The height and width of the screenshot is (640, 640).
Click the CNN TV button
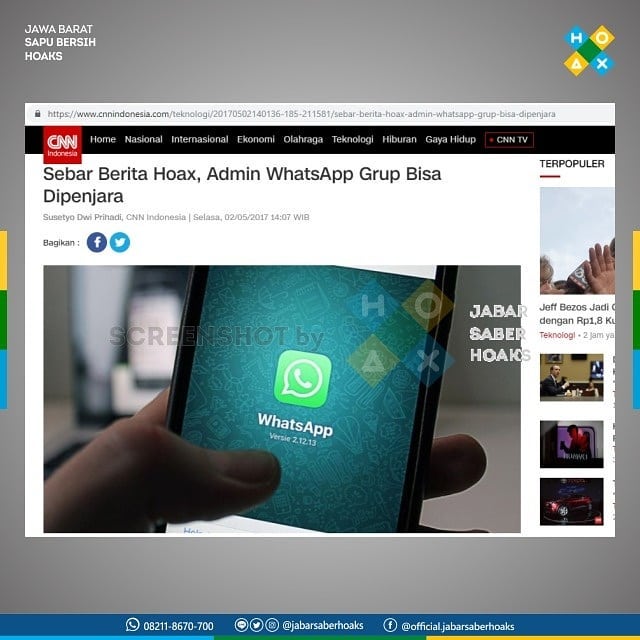(x=509, y=140)
